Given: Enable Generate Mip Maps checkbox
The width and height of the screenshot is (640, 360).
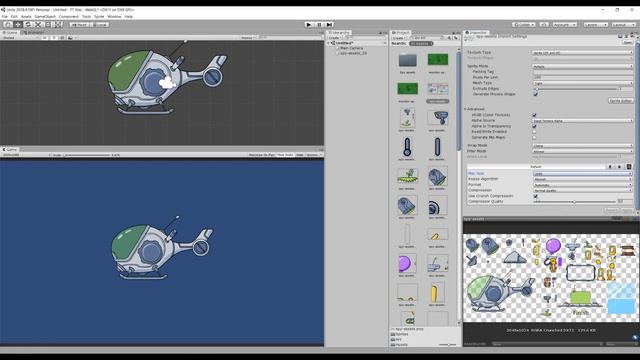Looking at the screenshot, I should 534,138.
